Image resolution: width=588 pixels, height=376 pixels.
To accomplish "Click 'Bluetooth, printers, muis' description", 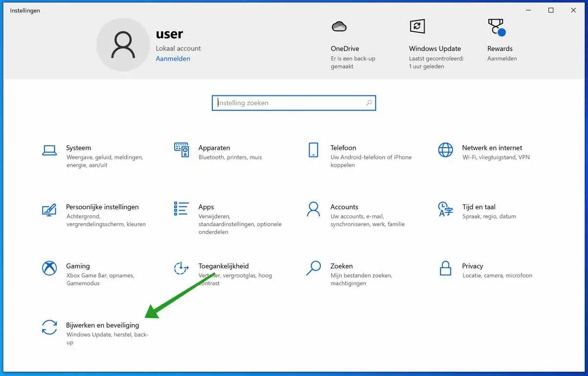I will click(230, 157).
